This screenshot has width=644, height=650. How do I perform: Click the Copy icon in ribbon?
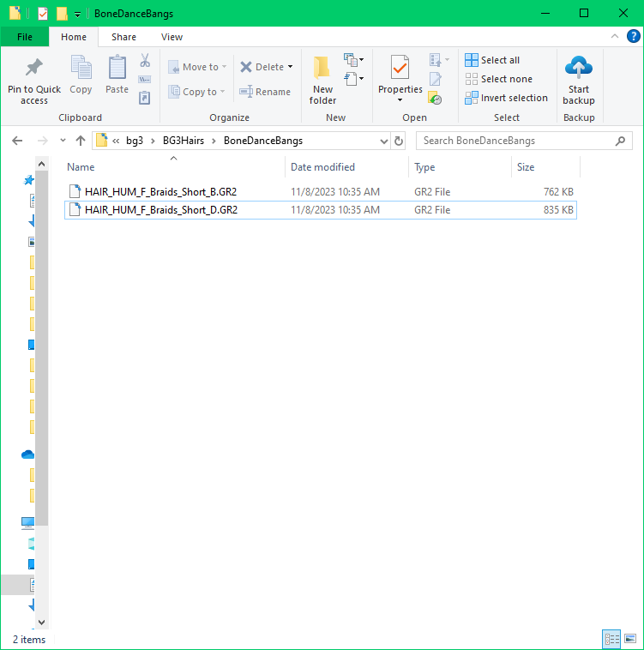[x=81, y=69]
